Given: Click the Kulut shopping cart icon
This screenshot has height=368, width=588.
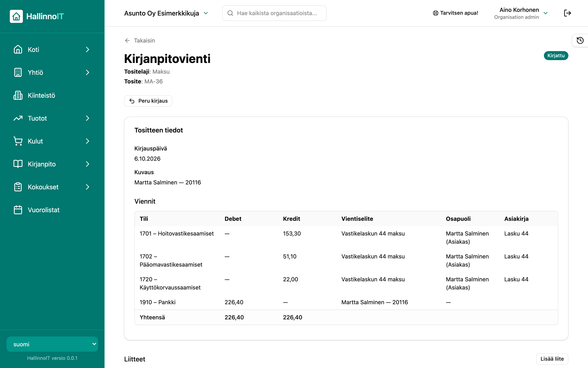Looking at the screenshot, I should tap(18, 141).
